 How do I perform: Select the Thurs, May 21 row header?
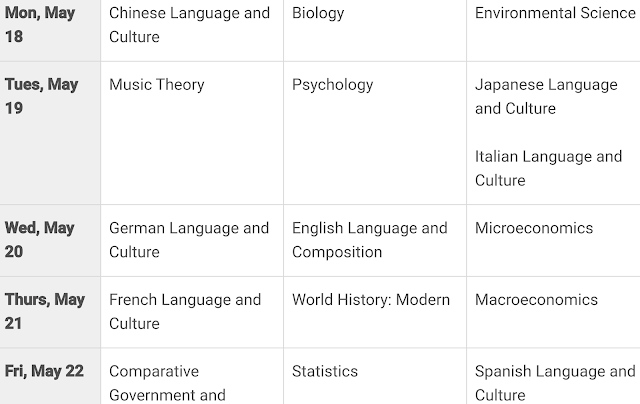click(x=45, y=312)
